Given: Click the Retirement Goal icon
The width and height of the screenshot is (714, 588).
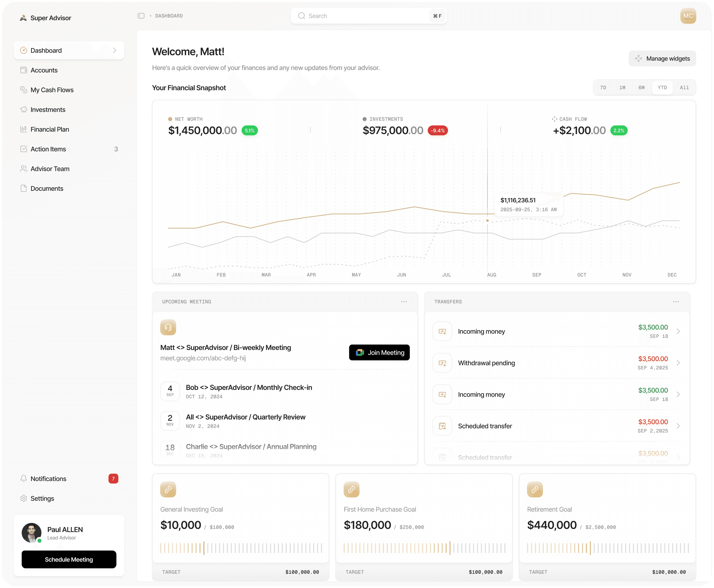Looking at the screenshot, I should pos(535,489).
